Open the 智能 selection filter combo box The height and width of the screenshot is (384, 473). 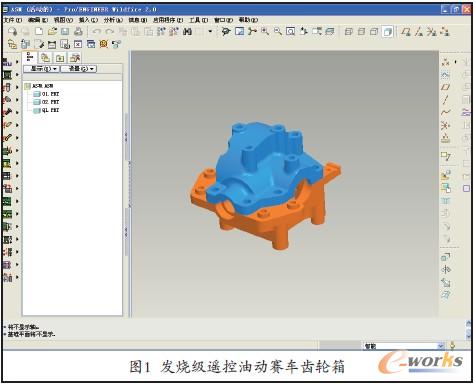[404, 346]
